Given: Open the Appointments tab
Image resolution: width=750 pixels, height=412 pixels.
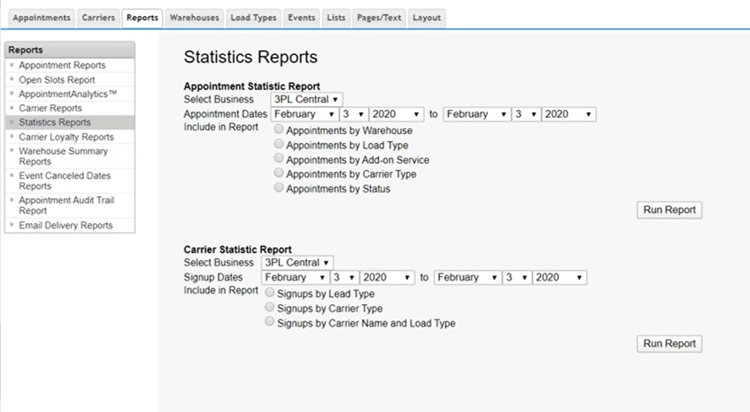Looking at the screenshot, I should (x=42, y=18).
